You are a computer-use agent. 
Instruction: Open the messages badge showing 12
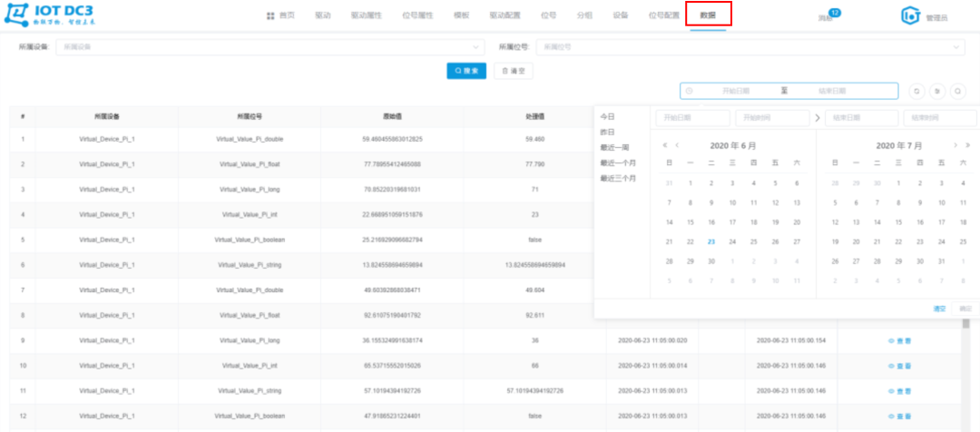834,13
